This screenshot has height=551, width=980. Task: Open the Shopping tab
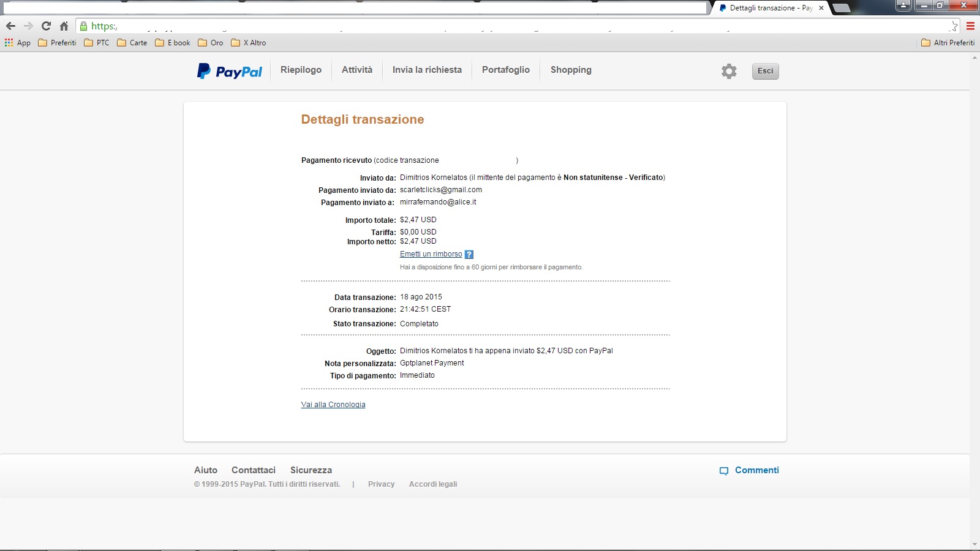click(571, 70)
